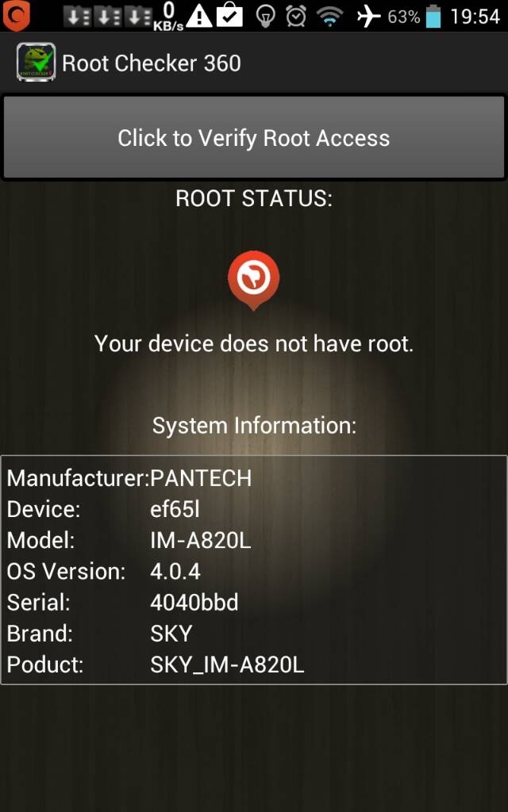Tap the warning triangle notification icon

tap(199, 17)
